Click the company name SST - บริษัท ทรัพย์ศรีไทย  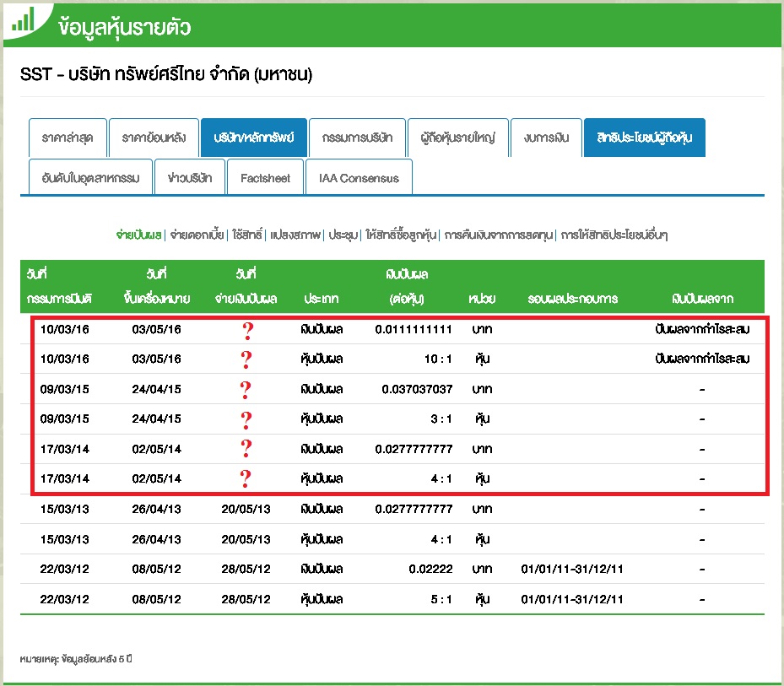click(165, 74)
